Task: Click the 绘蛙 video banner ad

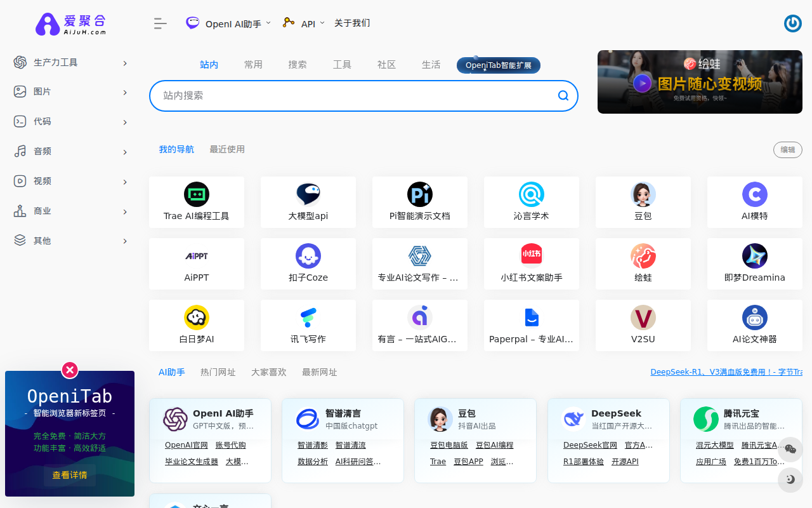Action: [x=700, y=82]
